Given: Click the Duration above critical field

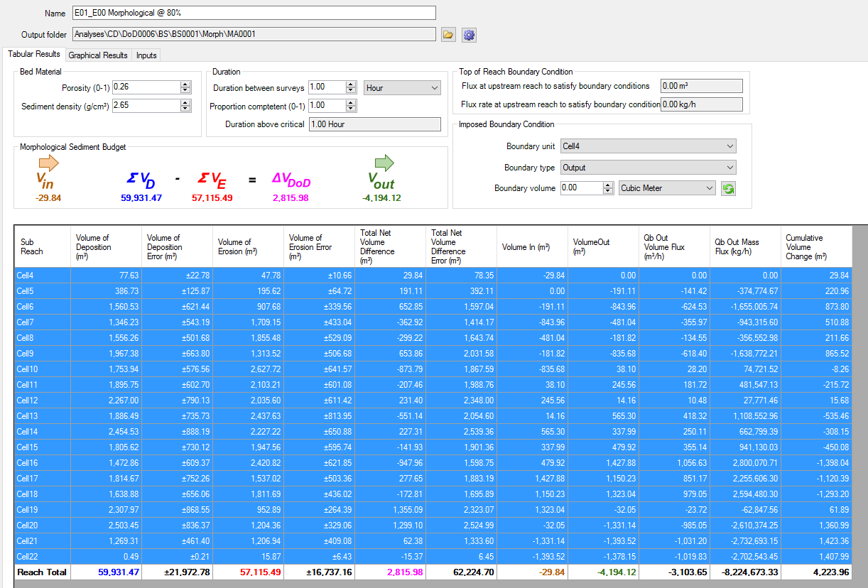Looking at the screenshot, I should [375, 124].
